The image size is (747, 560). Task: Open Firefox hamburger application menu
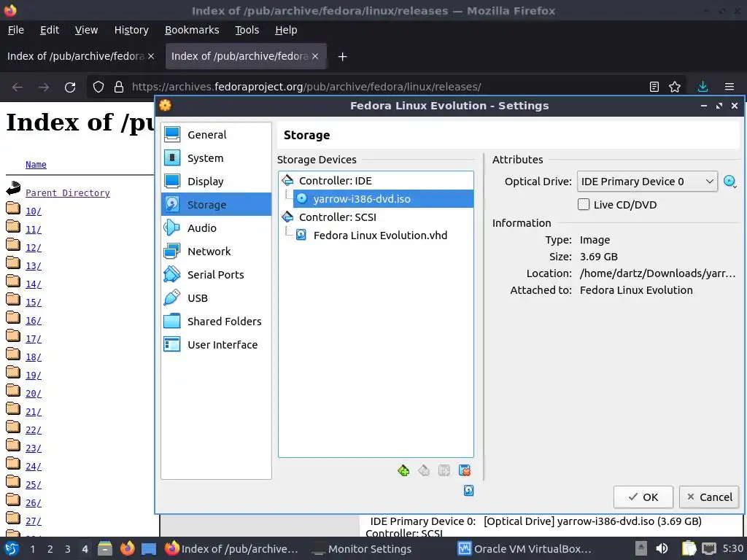point(729,87)
